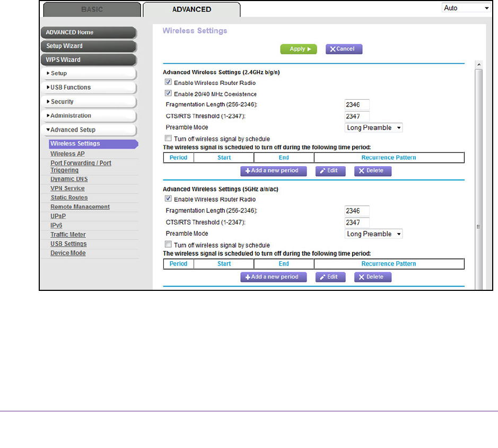Open the Auto language dropdown
The image size is (498, 448).
(466, 8)
